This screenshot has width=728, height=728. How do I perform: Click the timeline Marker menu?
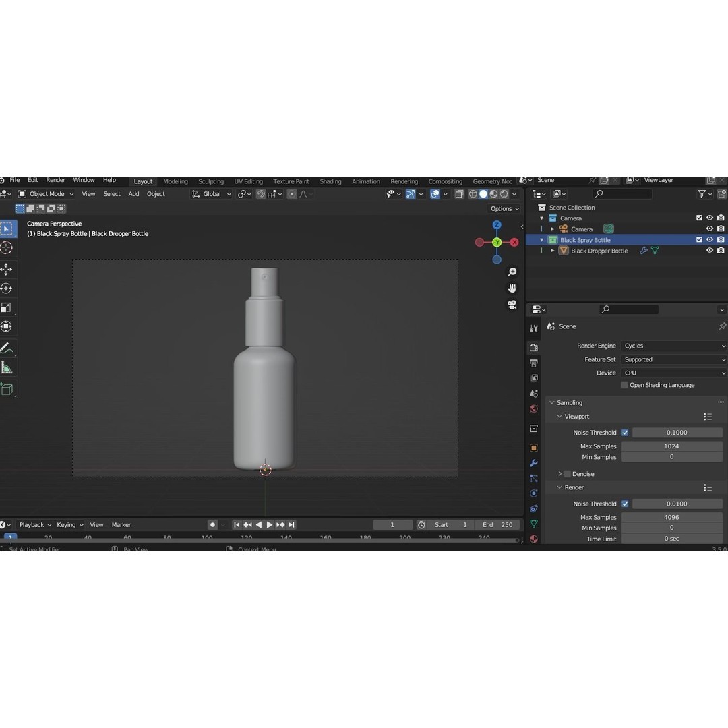coord(121,525)
